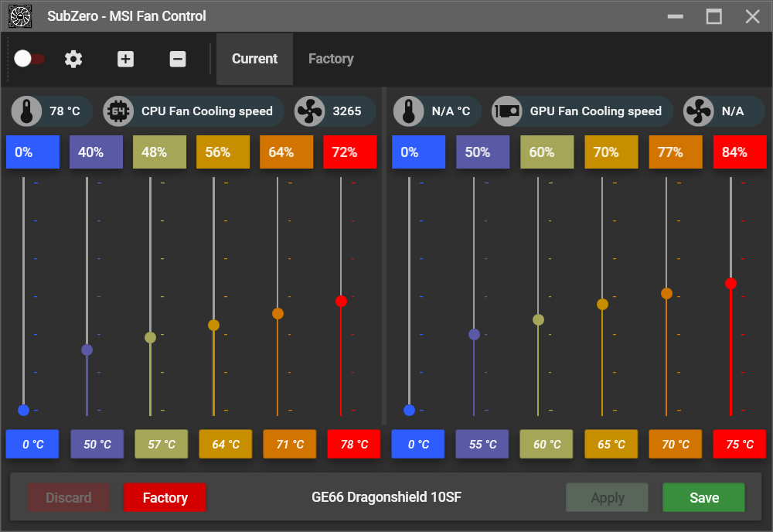Click the CPU Fan Cooling speed label
Image resolution: width=773 pixels, height=532 pixels.
pos(207,111)
